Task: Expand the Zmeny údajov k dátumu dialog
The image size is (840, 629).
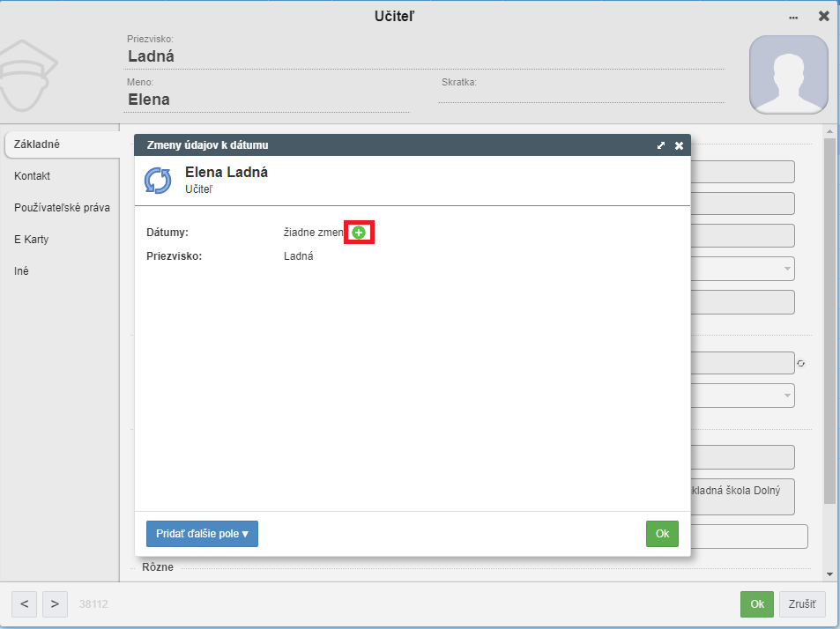Action: click(x=661, y=145)
